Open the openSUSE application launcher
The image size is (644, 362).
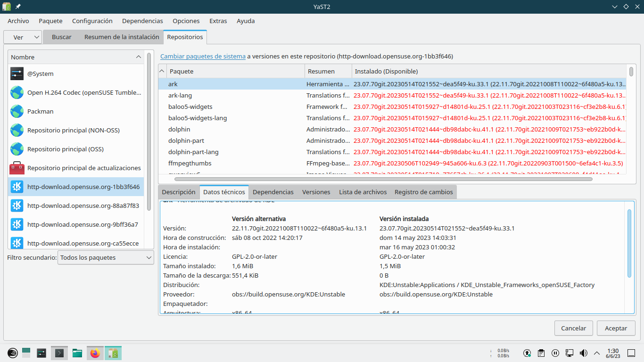pyautogui.click(x=12, y=353)
